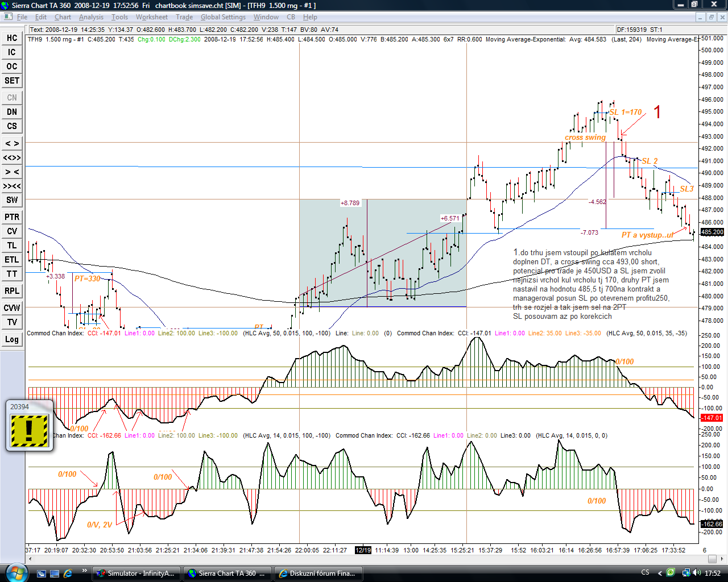Open the CB menu
This screenshot has height=582, width=728.
coord(291,17)
